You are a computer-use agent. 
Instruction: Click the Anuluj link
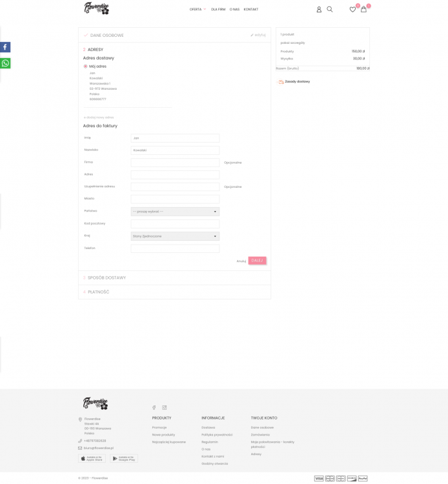tap(241, 261)
